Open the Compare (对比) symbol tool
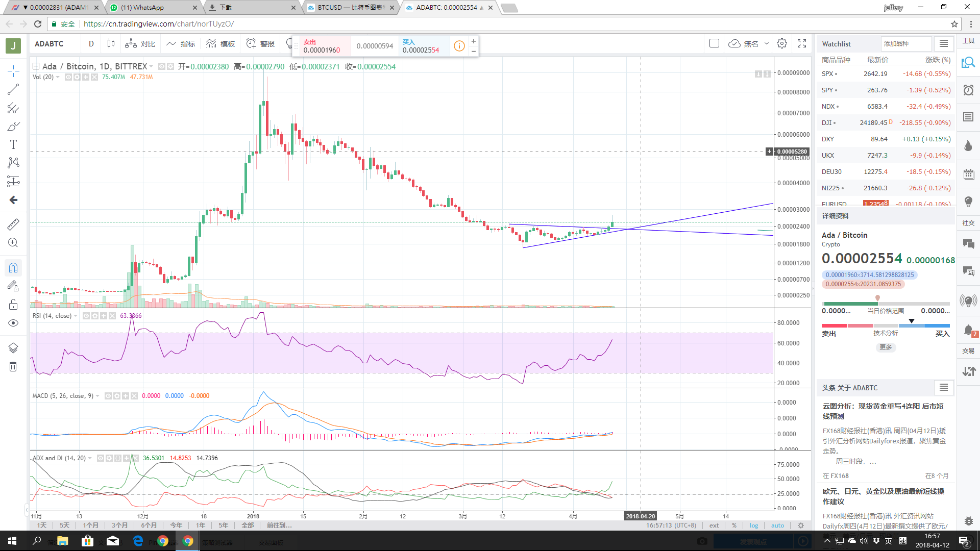 tap(140, 44)
